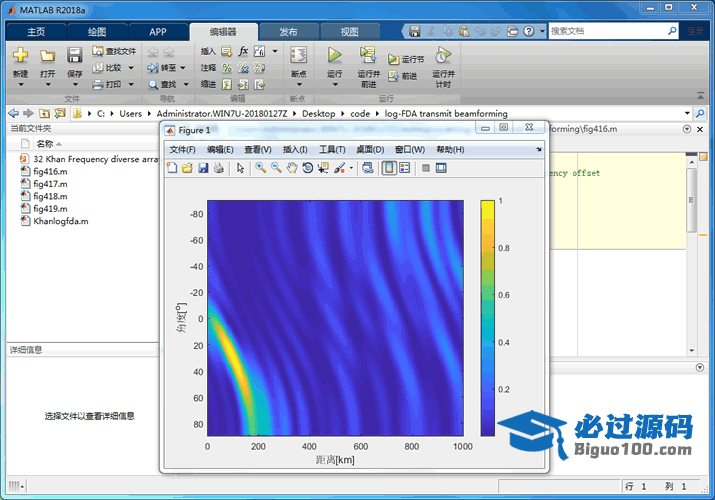
Task: Toggle the data cursor tool in Figure 1
Action: [323, 168]
